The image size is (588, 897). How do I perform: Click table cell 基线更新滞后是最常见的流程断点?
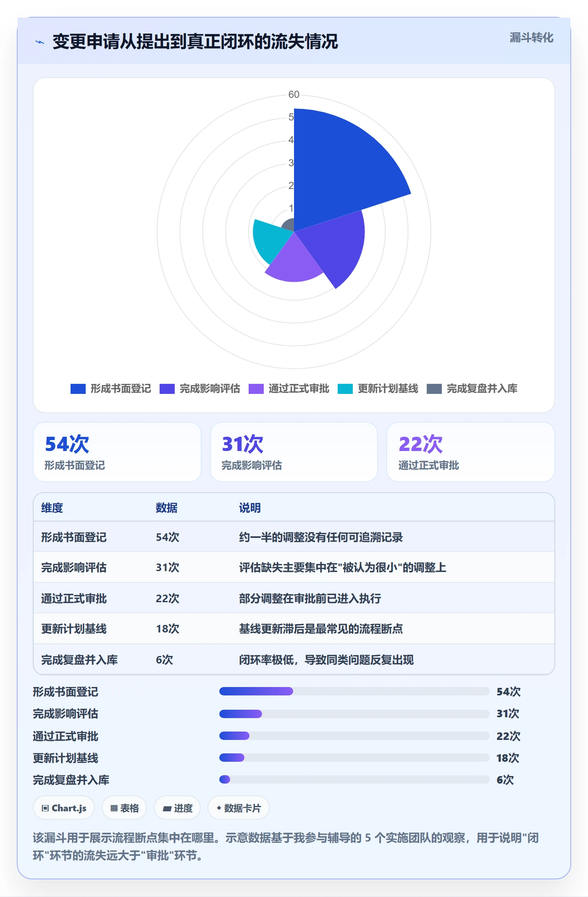[x=321, y=629]
